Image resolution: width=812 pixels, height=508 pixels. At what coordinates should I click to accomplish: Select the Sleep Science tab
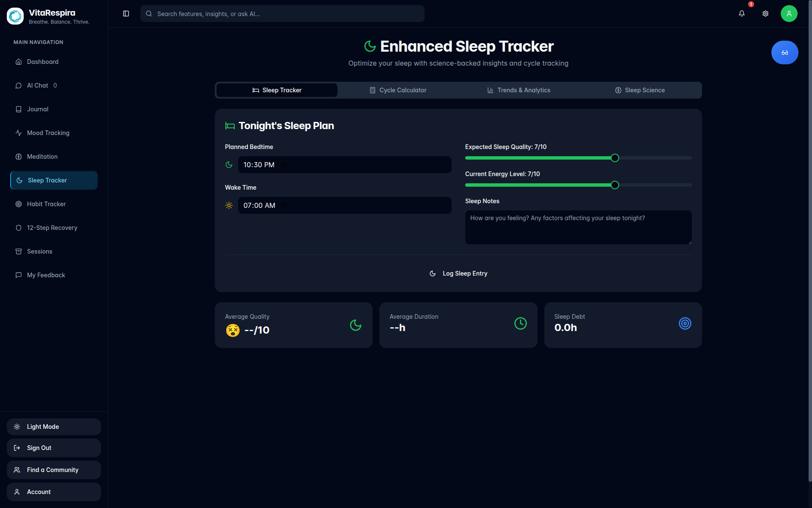[639, 90]
